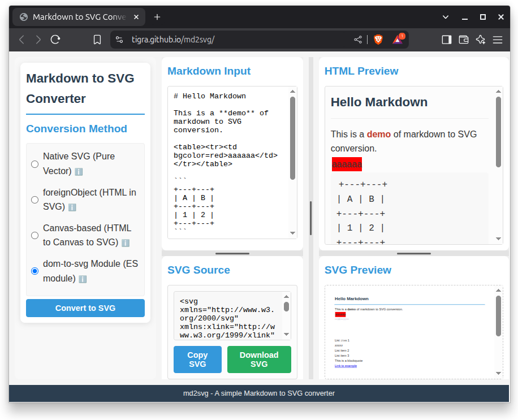Click the green Download SVG button
Viewport: 518px width, 420px height.
pos(259,360)
